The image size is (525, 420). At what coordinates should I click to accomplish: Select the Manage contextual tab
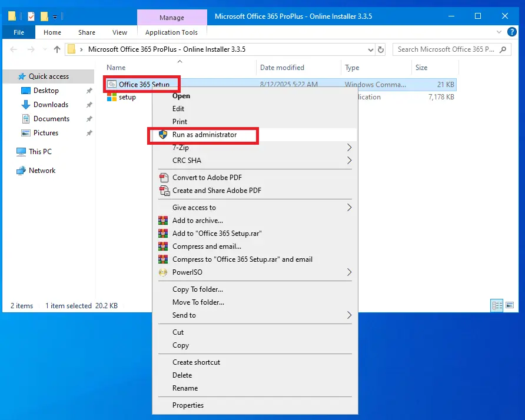172,18
